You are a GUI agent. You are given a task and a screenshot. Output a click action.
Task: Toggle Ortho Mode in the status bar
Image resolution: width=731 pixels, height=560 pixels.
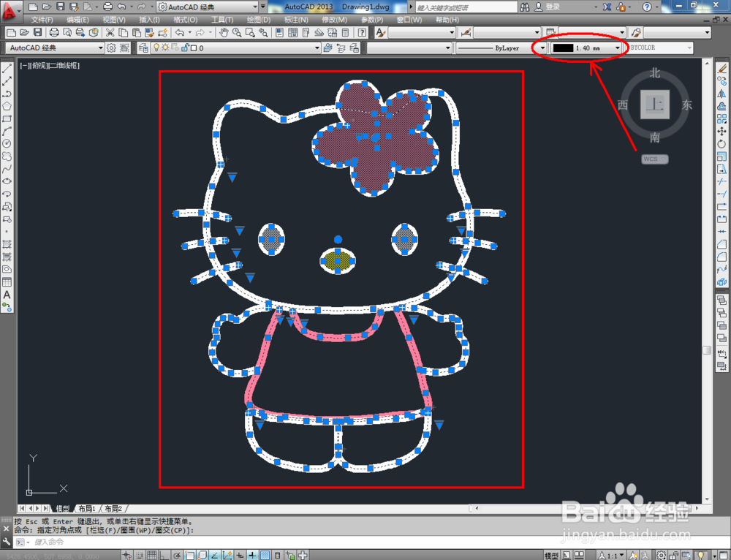[x=164, y=555]
